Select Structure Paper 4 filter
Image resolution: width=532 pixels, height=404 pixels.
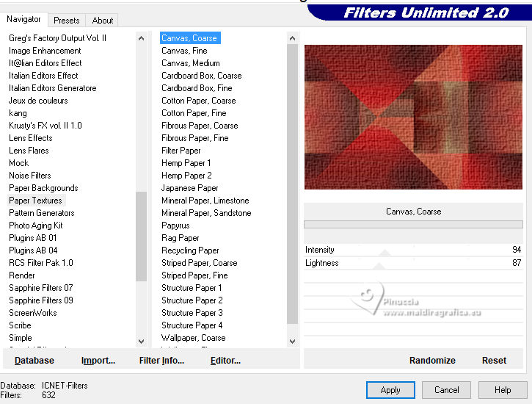tap(192, 325)
